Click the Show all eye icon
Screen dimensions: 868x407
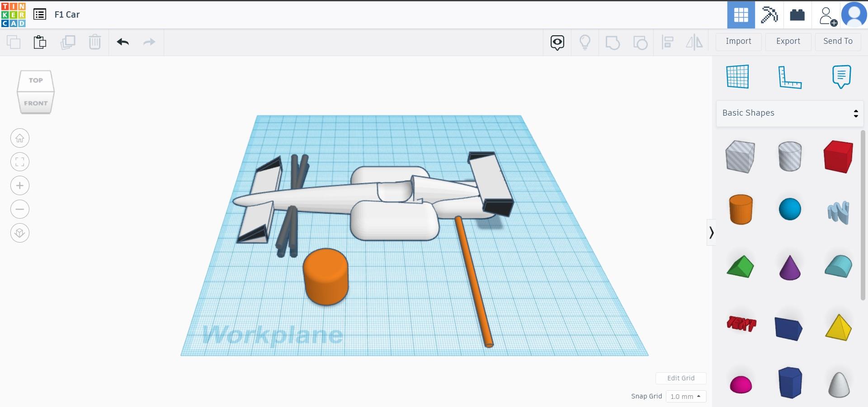[x=557, y=42]
